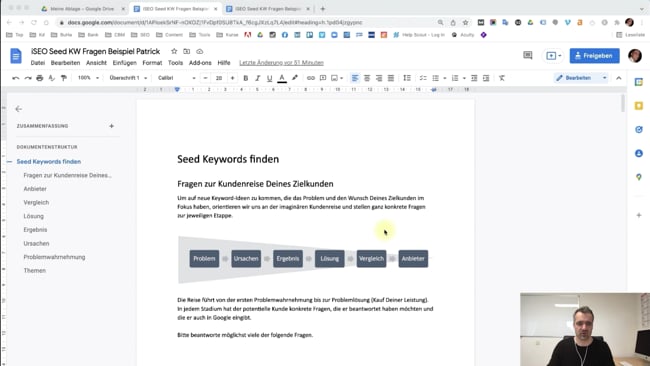Image resolution: width=650 pixels, height=366 pixels.
Task: Undo the last edit
Action: tap(16, 78)
